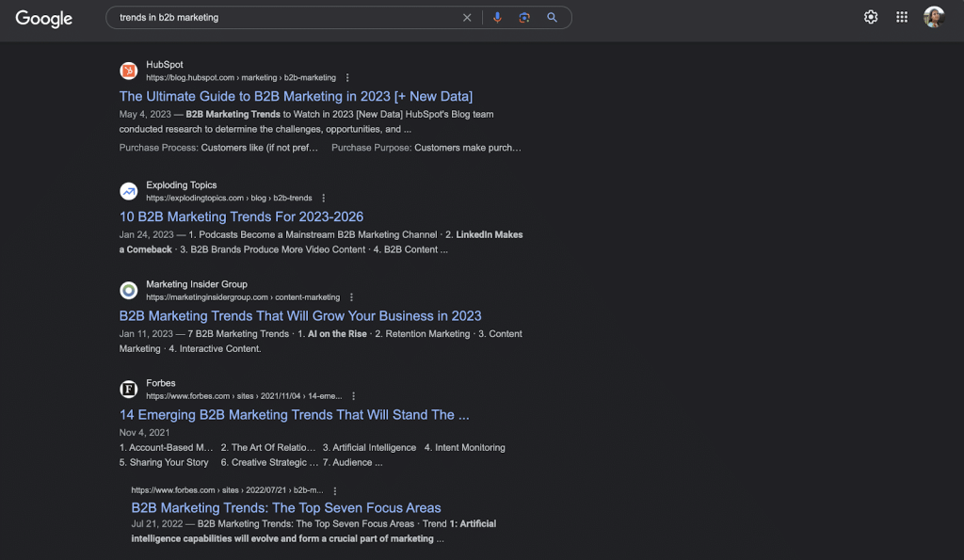Open 14 Emerging B2B Marketing Trends link
This screenshot has height=560, width=964.
pos(294,415)
